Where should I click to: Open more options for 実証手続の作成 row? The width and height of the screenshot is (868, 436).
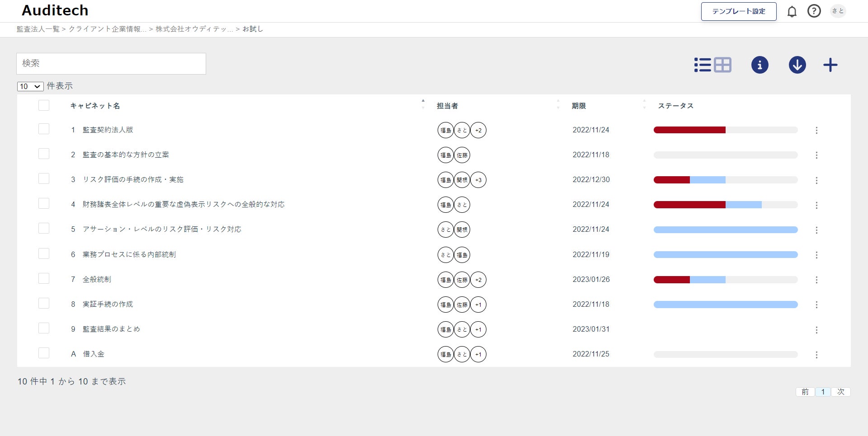pos(816,305)
